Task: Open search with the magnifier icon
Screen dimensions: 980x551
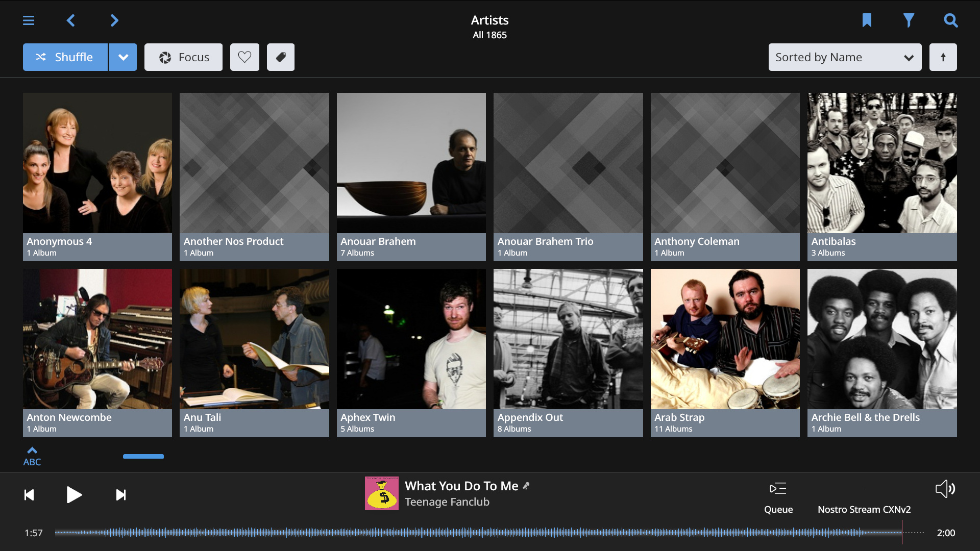Action: [x=950, y=20]
